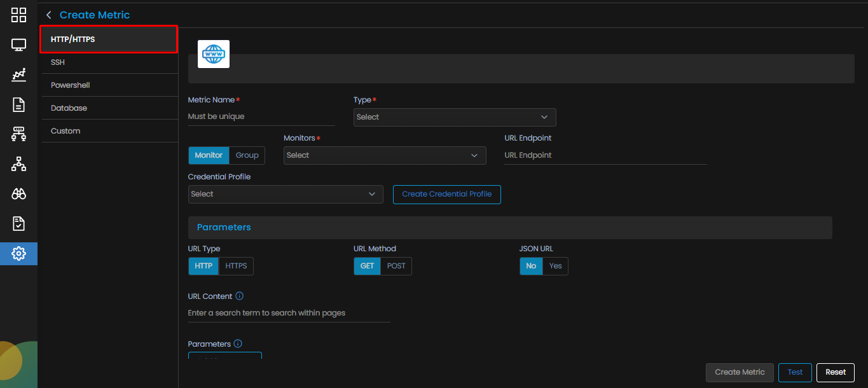Set URL Type to HTTP

(x=203, y=266)
